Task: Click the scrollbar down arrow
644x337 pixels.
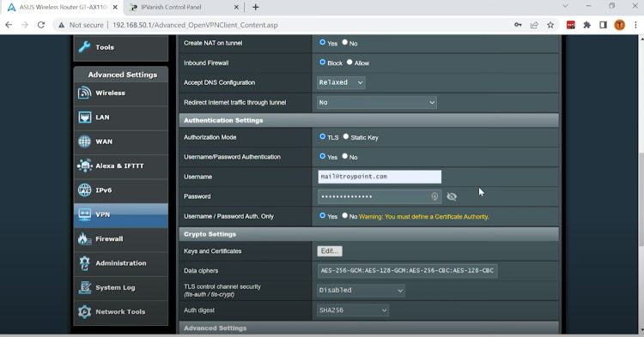Action: 641,330
